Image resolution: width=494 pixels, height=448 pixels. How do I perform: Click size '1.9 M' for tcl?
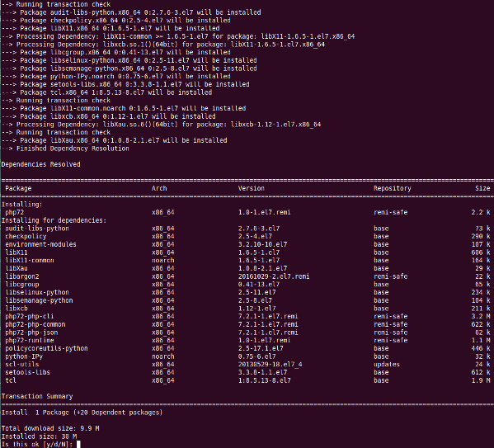pyautogui.click(x=481, y=380)
